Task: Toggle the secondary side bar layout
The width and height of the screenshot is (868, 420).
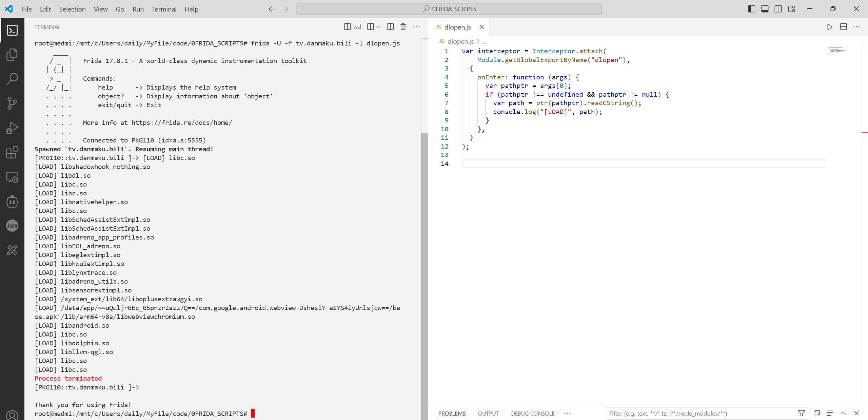Action: 778,9
